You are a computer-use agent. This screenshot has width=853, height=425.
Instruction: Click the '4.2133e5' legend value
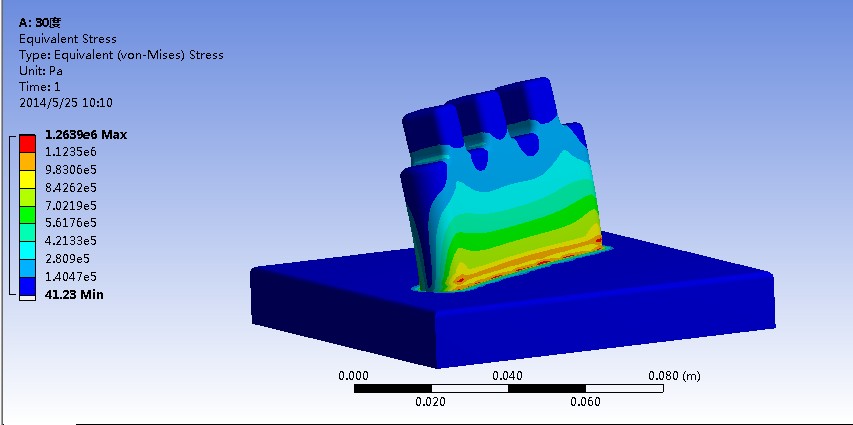coord(71,241)
